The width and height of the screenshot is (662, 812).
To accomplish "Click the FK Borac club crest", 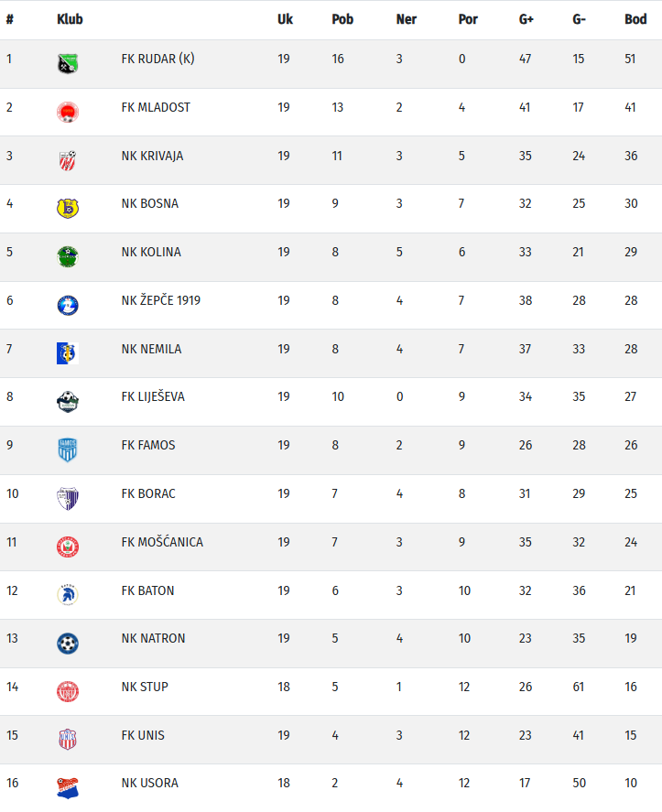I will [68, 499].
